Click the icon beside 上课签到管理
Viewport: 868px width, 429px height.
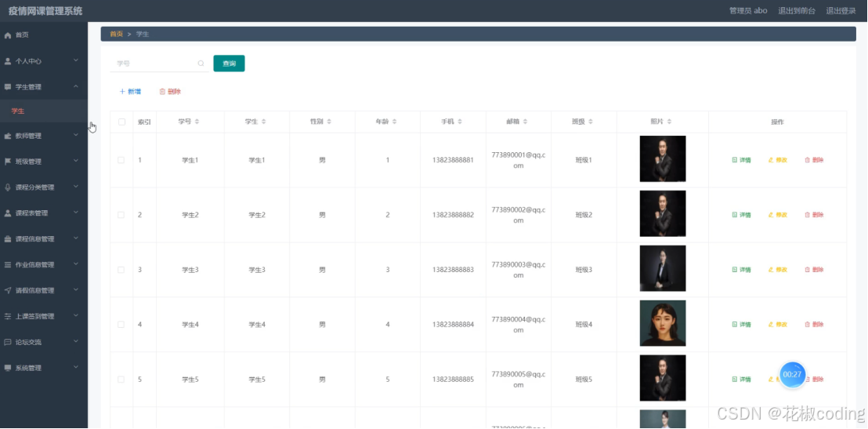coord(8,317)
